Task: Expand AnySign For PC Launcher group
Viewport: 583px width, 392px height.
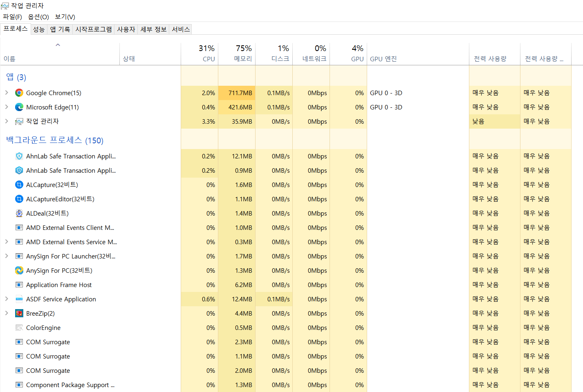Action: [x=7, y=256]
